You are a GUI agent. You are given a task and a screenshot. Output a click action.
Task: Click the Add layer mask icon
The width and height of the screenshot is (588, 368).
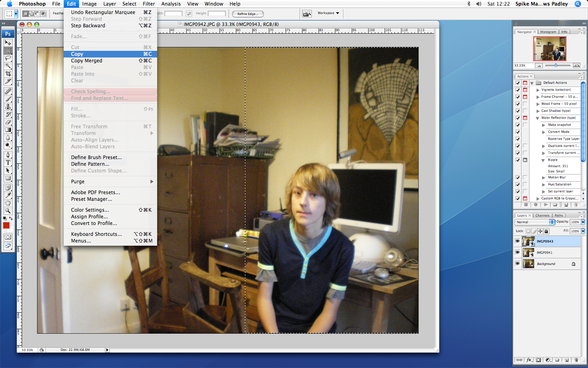pos(539,360)
